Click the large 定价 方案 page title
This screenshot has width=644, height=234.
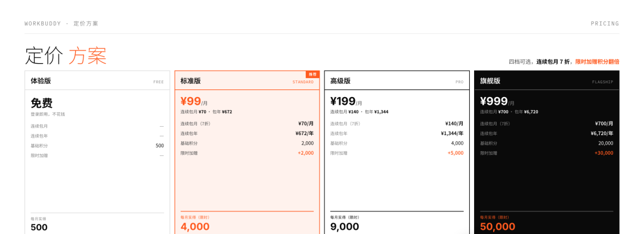[x=66, y=56]
